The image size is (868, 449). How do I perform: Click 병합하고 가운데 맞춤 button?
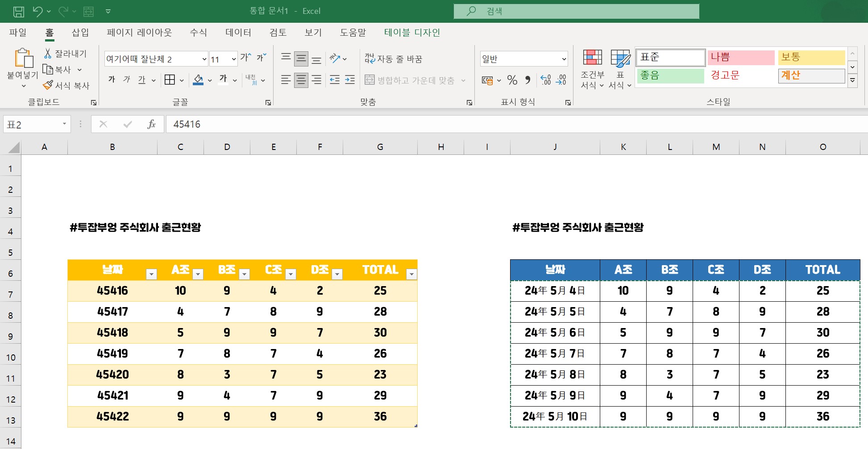411,80
